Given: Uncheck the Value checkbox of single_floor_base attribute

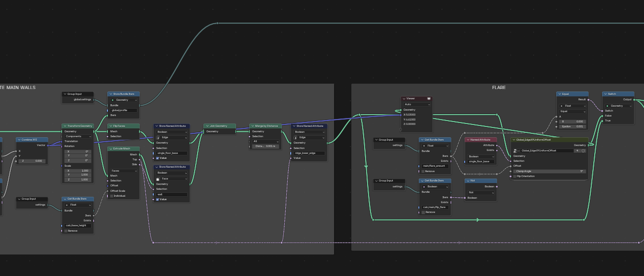Looking at the screenshot, I should [x=158, y=158].
